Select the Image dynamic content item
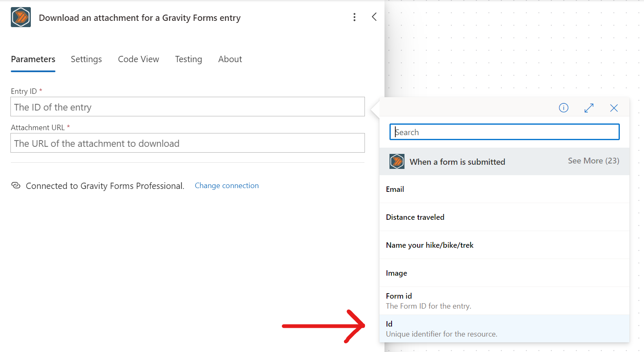Image resolution: width=644 pixels, height=352 pixels. click(504, 273)
